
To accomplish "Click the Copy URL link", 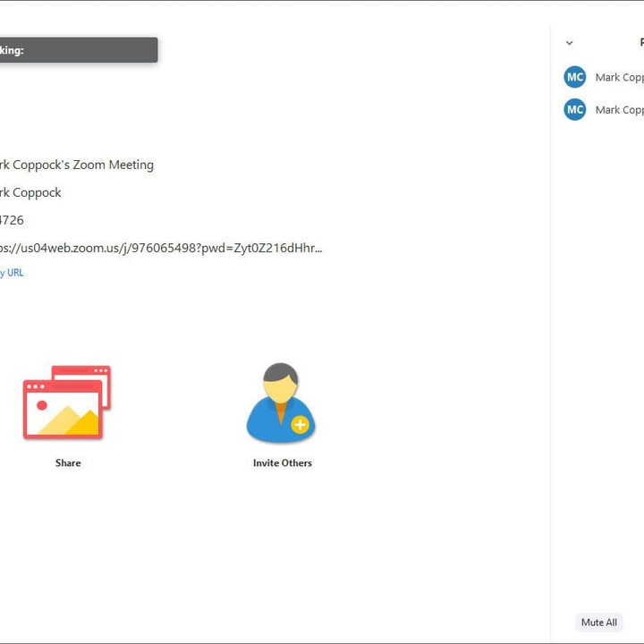I will [12, 273].
